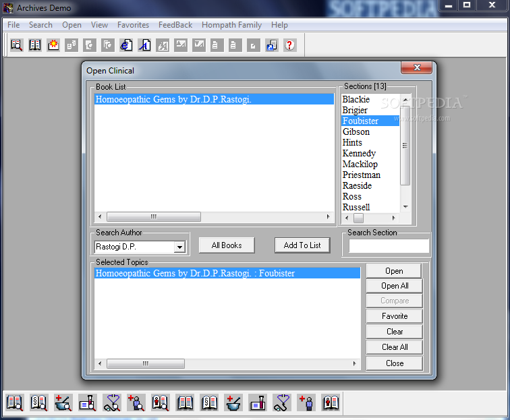Close the Open Clinical dialog with X
The height and width of the screenshot is (420, 510).
417,67
